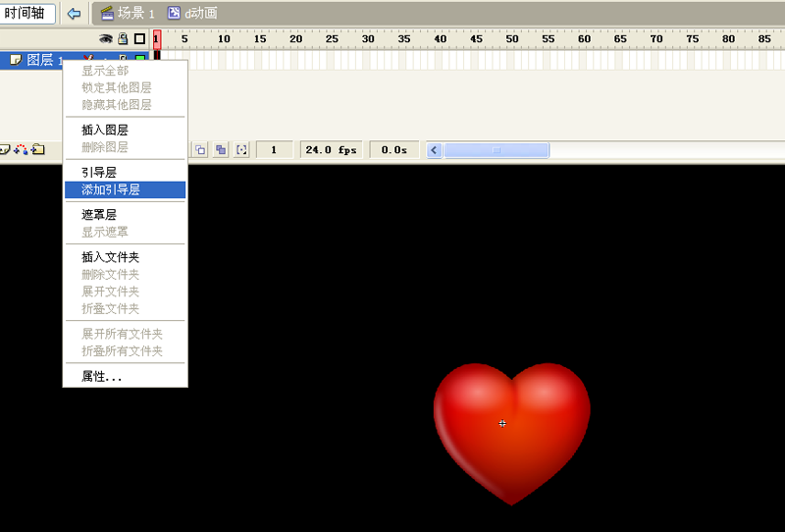Click frame 10 on the timeline ruler

(x=224, y=39)
